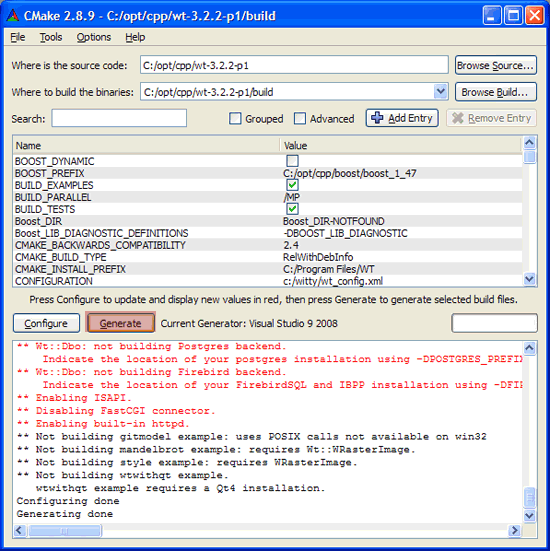Click the CMake logo icon in title bar
Viewport: 550px width, 551px height.
coord(13,15)
